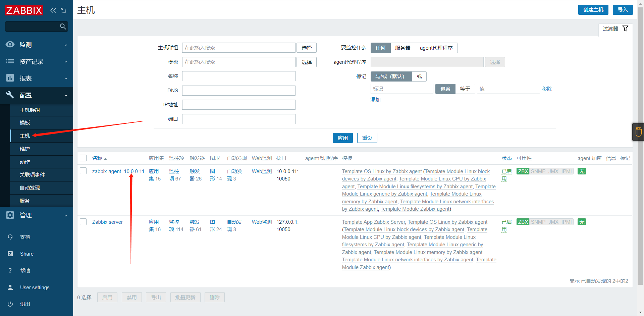Screen dimensions: 644x316
Task: Toggle the select-all hosts checkbox
Action: tap(83, 158)
